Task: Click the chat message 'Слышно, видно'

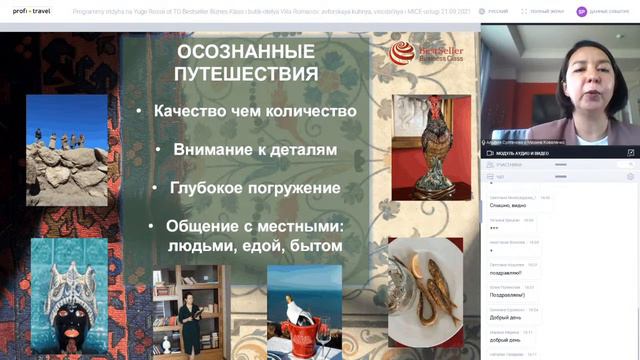Action: (x=508, y=206)
